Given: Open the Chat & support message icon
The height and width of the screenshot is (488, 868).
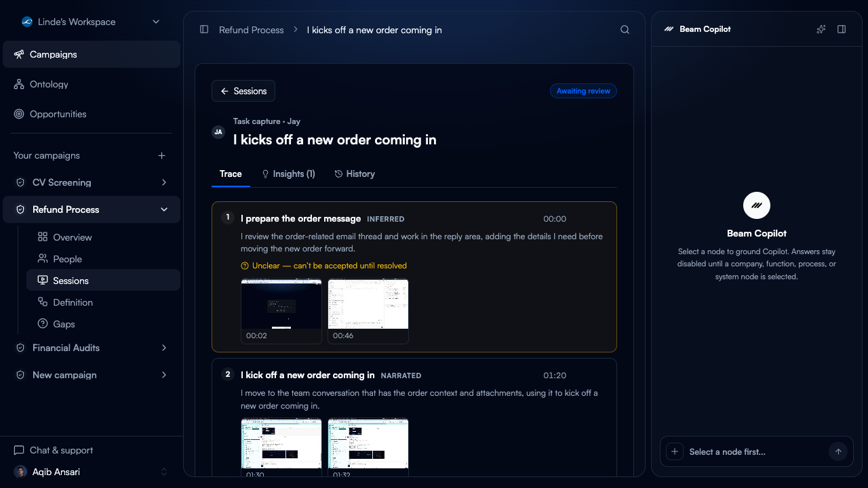Looking at the screenshot, I should [x=19, y=450].
